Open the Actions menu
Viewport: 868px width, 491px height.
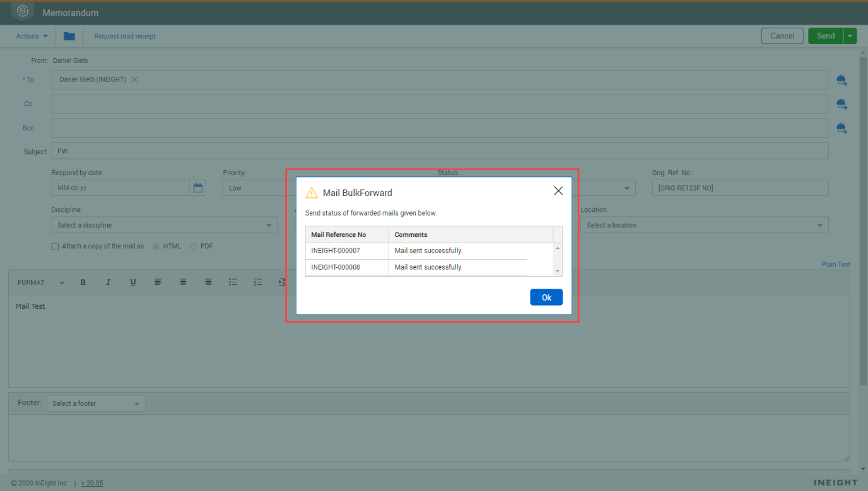(x=32, y=37)
